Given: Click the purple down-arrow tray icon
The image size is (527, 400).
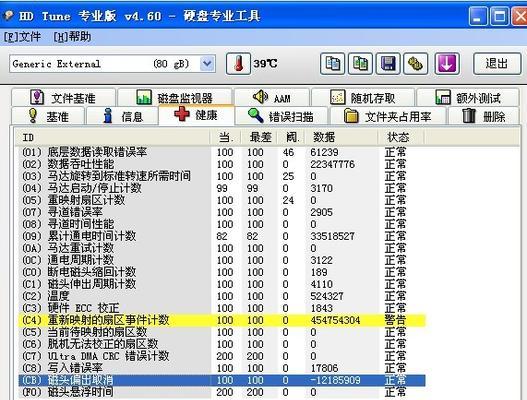Looking at the screenshot, I should click(447, 63).
